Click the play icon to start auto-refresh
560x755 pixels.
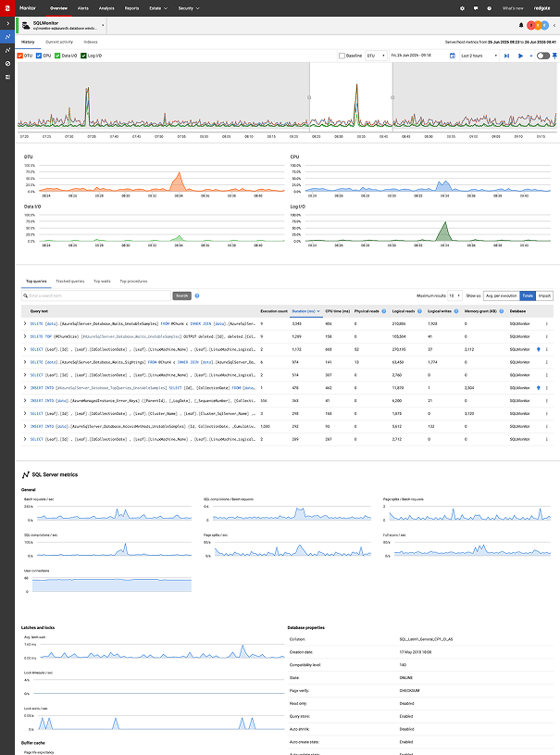[x=520, y=56]
